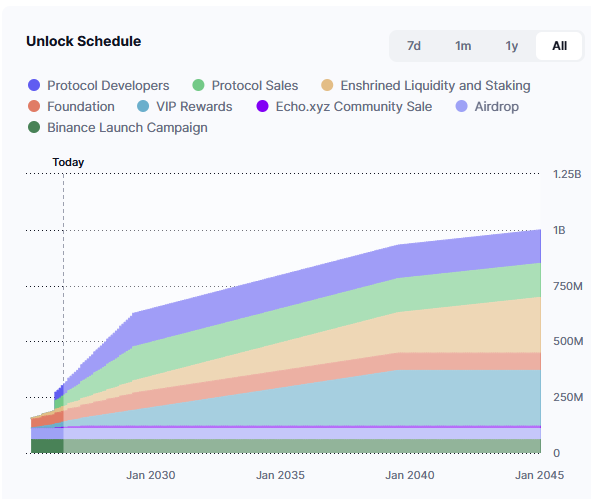Choose the 1y time range tab
591x499 pixels.
pyautogui.click(x=511, y=46)
